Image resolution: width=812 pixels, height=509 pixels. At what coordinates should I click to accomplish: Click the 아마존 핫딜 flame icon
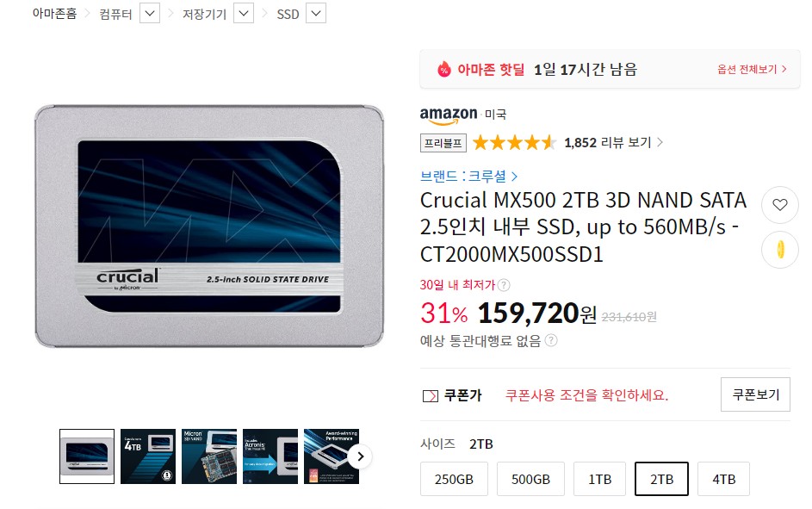443,69
